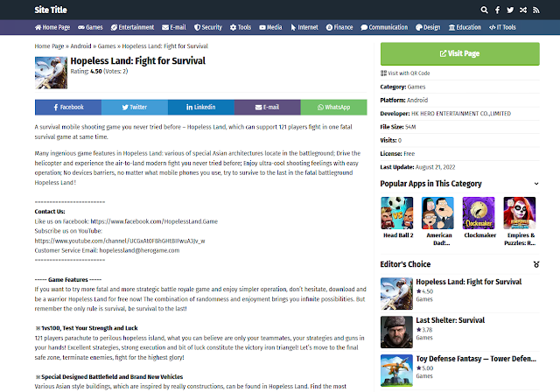Open the RSS feed icon in the header
This screenshot has height=392, width=560.
(x=536, y=10)
